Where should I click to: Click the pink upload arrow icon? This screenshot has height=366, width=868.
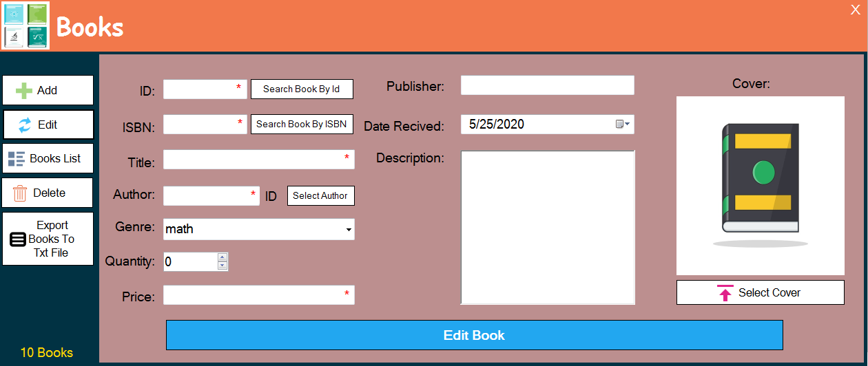click(x=725, y=292)
